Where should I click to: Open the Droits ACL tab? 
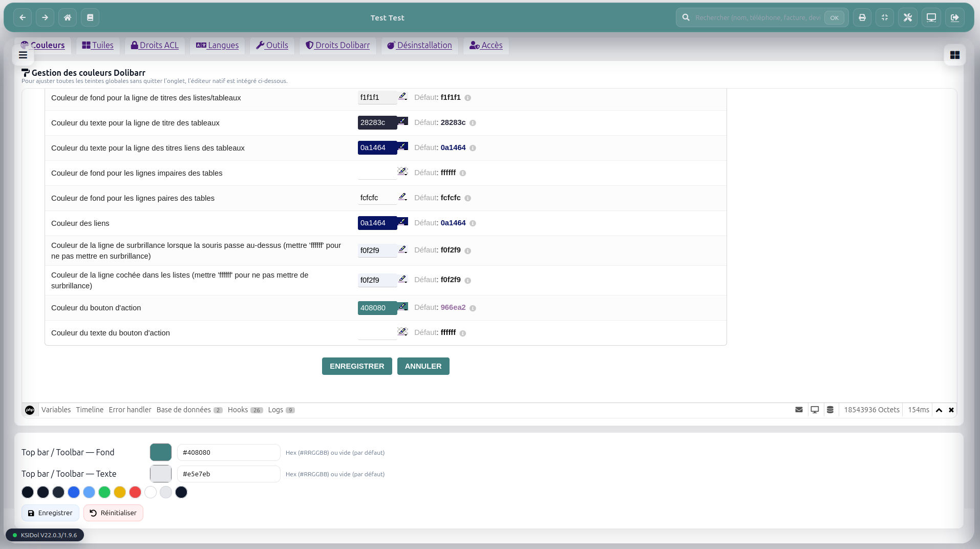[x=155, y=46]
